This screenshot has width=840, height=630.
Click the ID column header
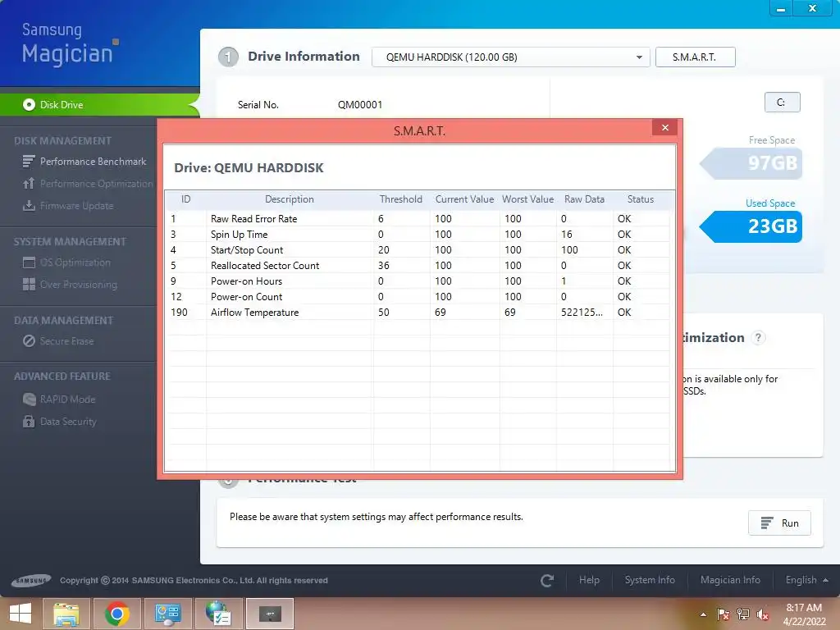pos(186,199)
